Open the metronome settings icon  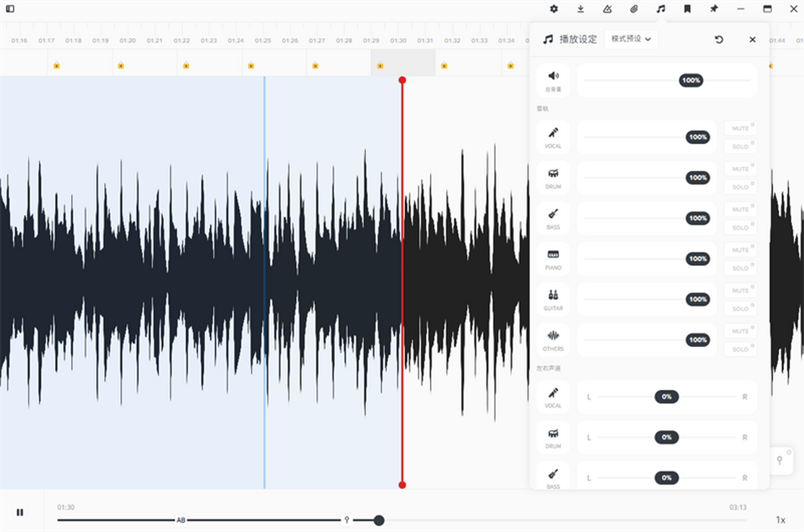(606, 9)
